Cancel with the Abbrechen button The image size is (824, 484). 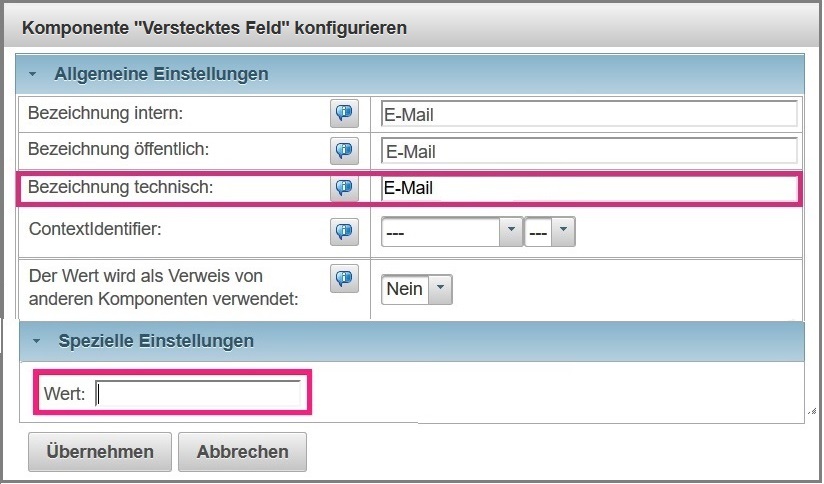(242, 451)
